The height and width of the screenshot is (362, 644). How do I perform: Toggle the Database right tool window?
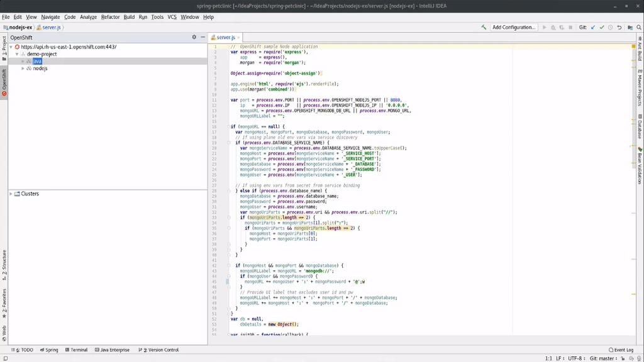click(640, 127)
